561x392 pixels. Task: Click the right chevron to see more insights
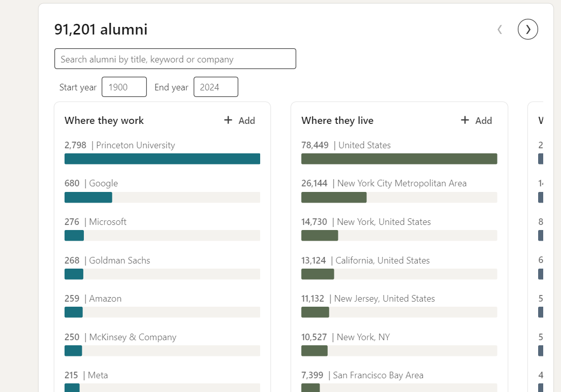(x=527, y=29)
